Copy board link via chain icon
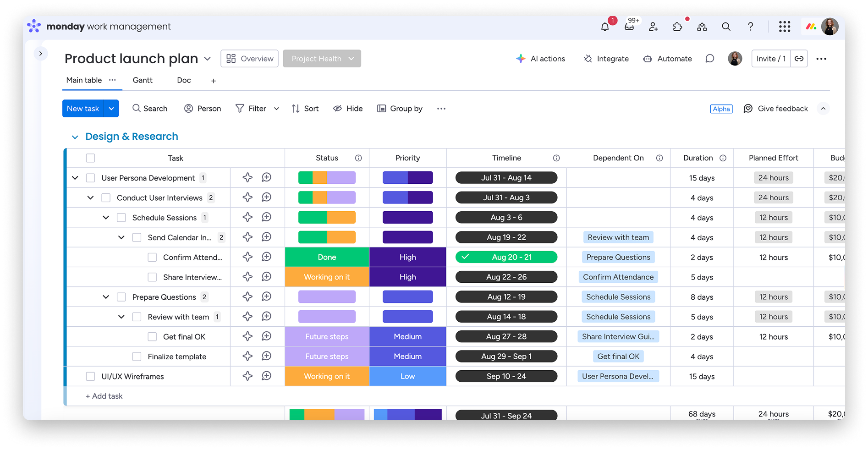Image resolution: width=868 pixels, height=450 pixels. [799, 59]
